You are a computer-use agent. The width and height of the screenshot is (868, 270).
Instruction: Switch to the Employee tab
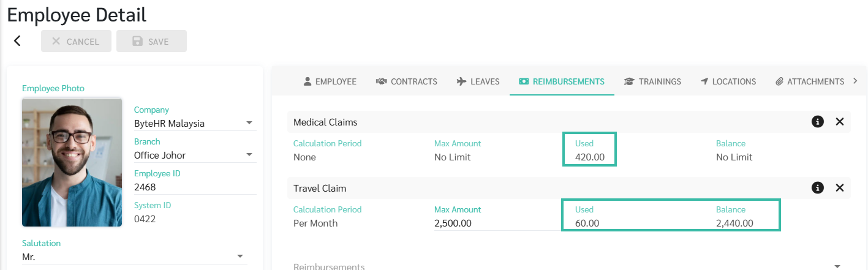(330, 81)
